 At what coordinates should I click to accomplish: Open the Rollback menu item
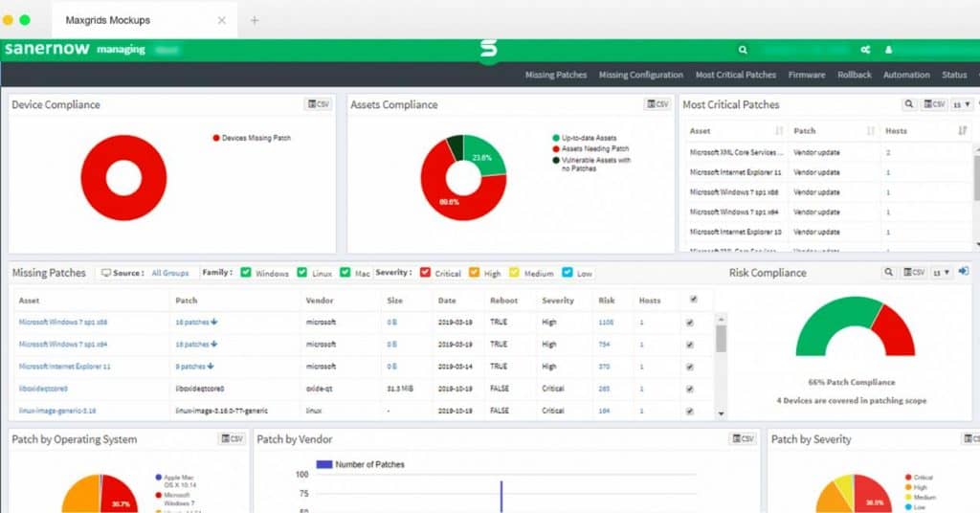pyautogui.click(x=855, y=75)
